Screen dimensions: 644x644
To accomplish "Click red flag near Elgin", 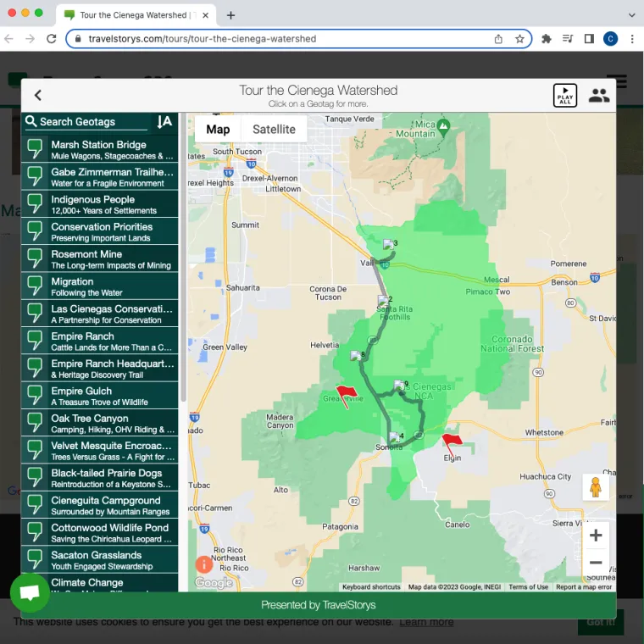I will (x=452, y=444).
